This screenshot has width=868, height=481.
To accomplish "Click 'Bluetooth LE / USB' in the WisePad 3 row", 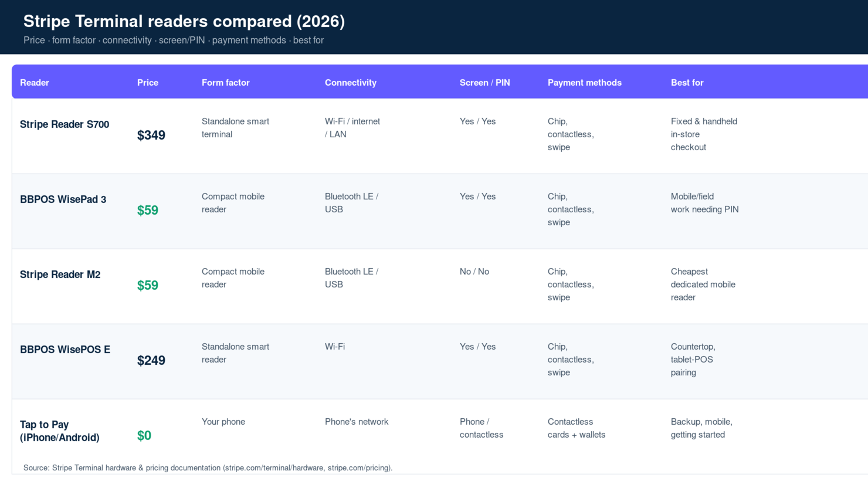I will [352, 203].
